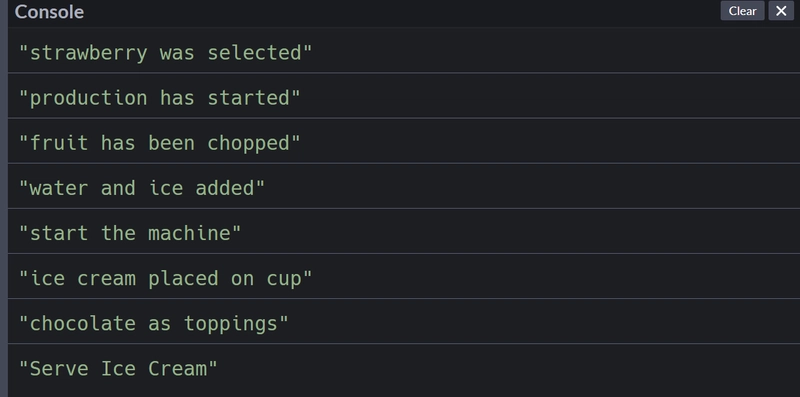Click the left vertical panel divider bar
Image resolution: width=800 pixels, height=397 pixels.
pos(4,198)
